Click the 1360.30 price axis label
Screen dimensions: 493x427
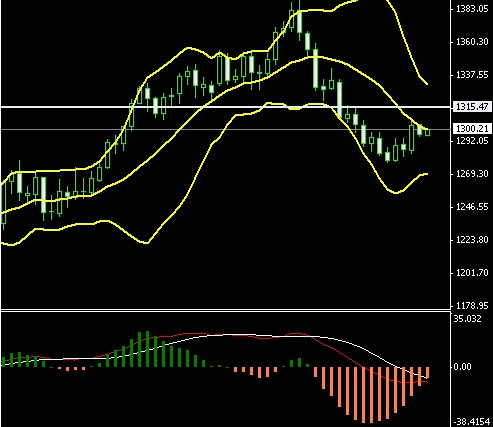[x=472, y=42]
